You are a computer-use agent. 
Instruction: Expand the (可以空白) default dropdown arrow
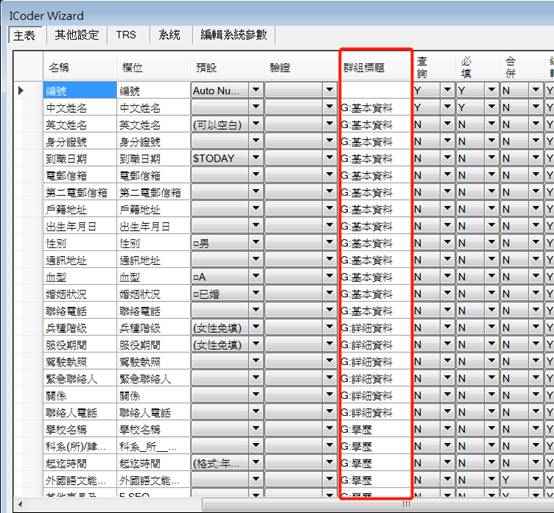pyautogui.click(x=256, y=124)
